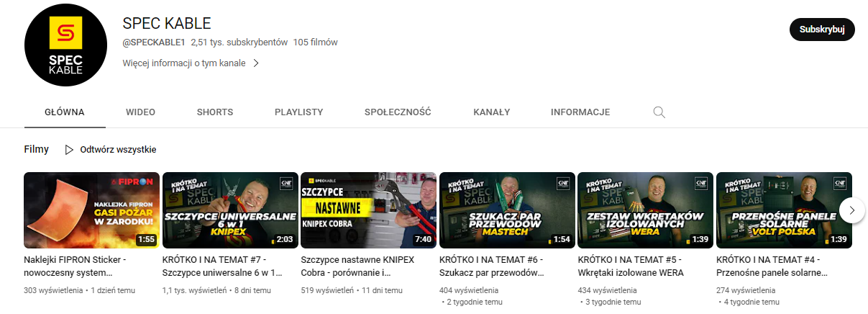Screen dimensions: 868x314
Task: Subscribe with the Subskrybuj button
Action: [x=822, y=30]
